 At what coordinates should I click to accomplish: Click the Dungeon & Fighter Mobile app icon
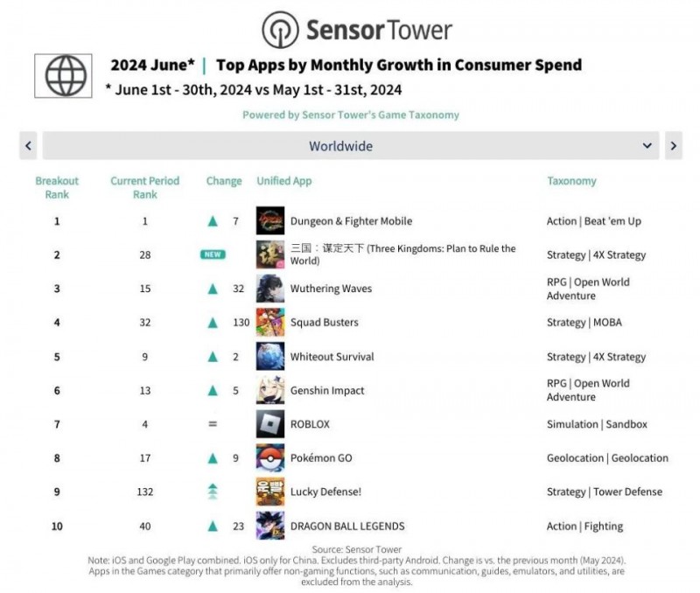click(269, 220)
